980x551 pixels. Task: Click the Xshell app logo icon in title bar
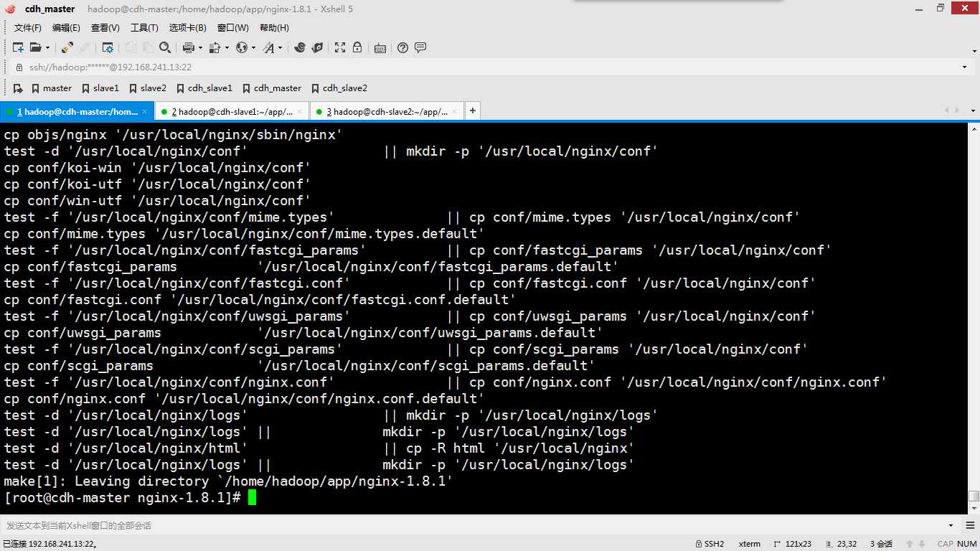(9, 9)
